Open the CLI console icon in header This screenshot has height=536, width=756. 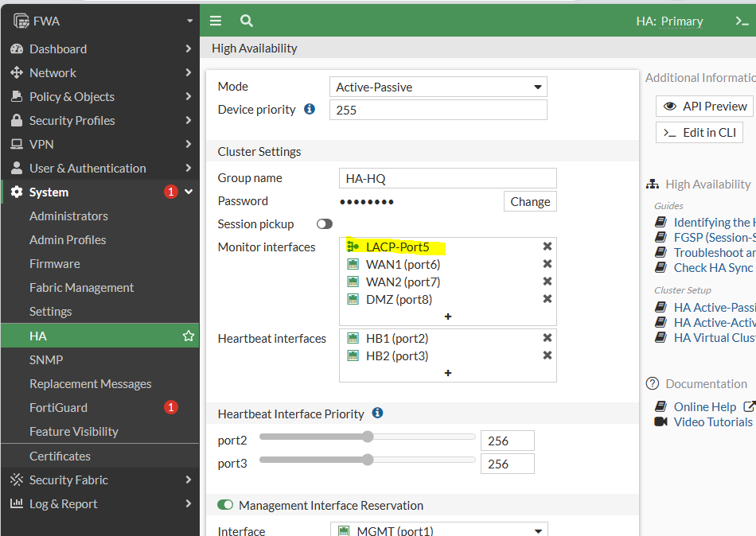click(742, 21)
